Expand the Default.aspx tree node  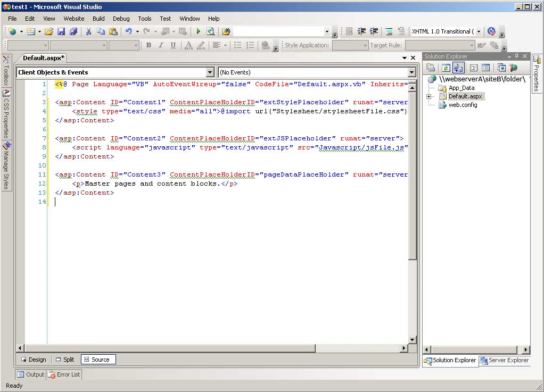click(429, 97)
